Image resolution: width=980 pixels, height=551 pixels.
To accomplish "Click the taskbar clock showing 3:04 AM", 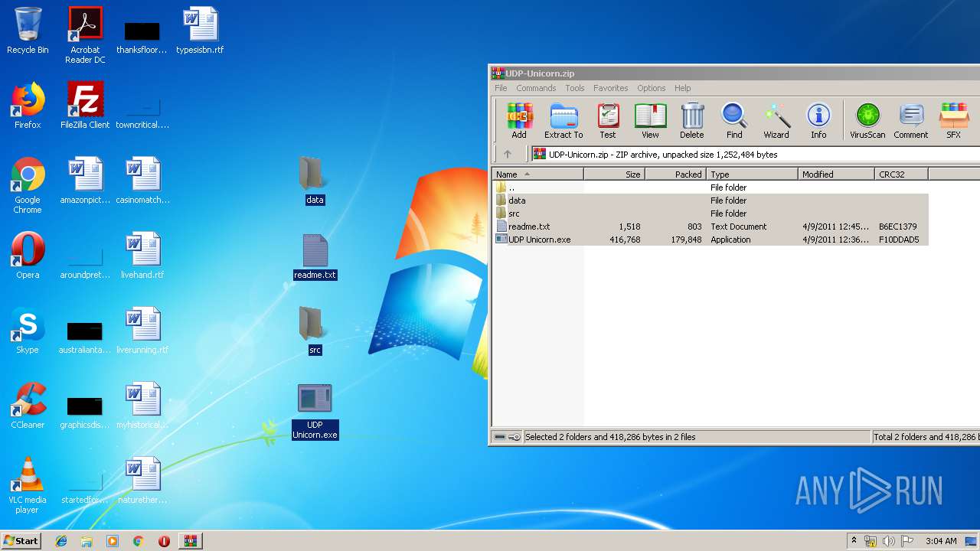I will [941, 541].
